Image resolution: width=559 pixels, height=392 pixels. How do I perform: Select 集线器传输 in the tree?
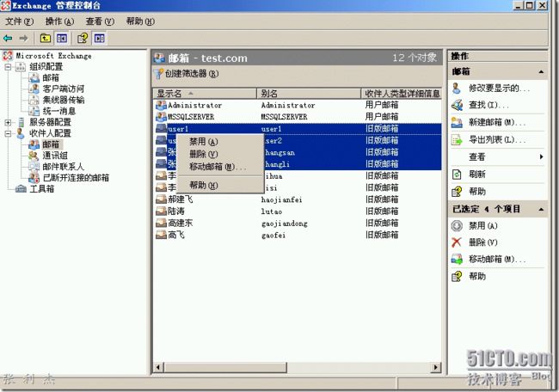tap(64, 100)
